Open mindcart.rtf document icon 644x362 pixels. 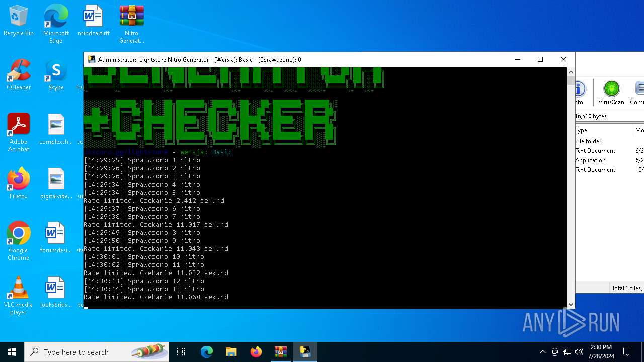(x=94, y=21)
